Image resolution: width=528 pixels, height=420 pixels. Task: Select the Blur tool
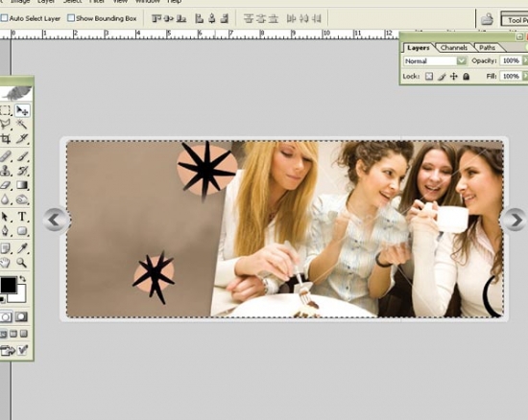5,199
